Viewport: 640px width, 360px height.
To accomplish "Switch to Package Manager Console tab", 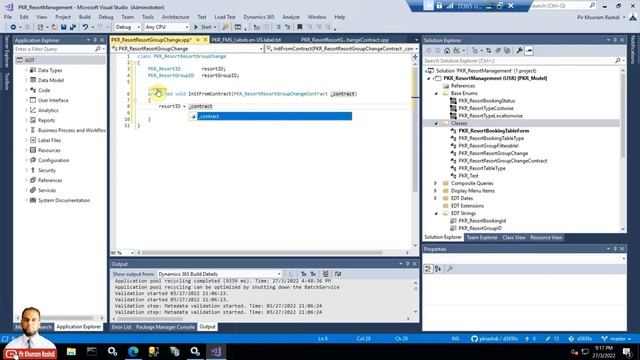I will (165, 327).
